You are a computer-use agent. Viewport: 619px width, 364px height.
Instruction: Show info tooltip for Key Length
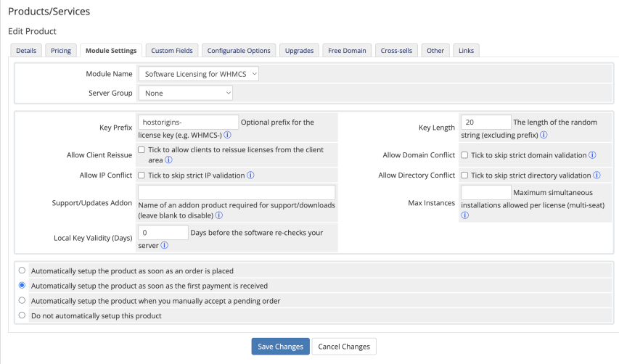point(544,135)
